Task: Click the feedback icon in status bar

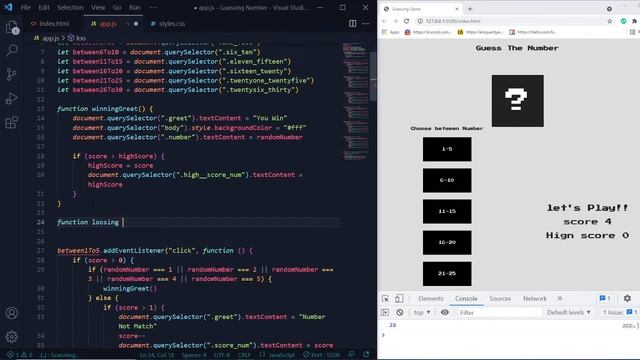Action: (x=351, y=355)
